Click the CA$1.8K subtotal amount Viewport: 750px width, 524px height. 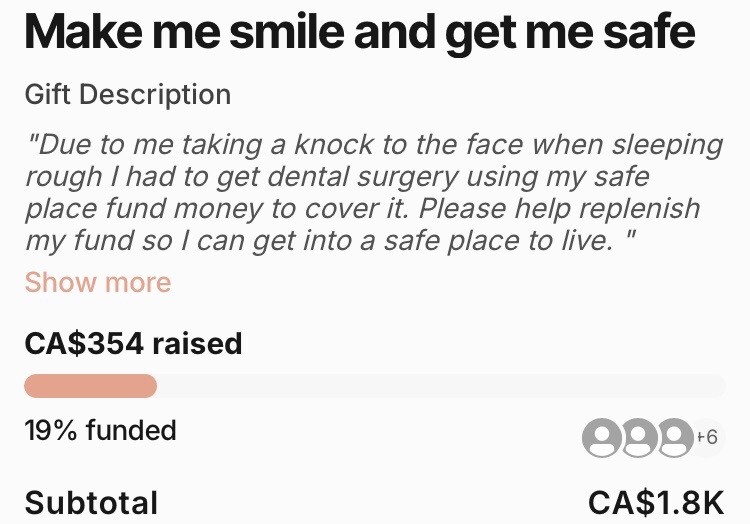click(x=655, y=502)
